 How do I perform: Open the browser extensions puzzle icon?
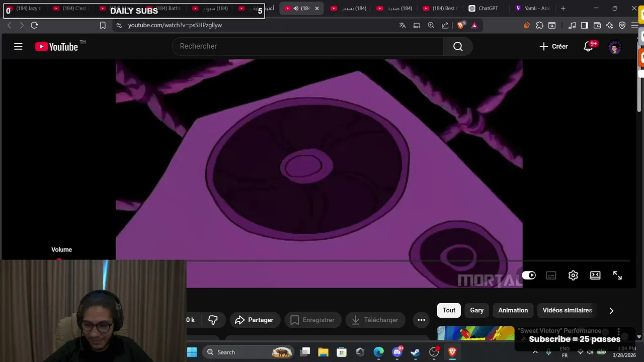(540, 25)
